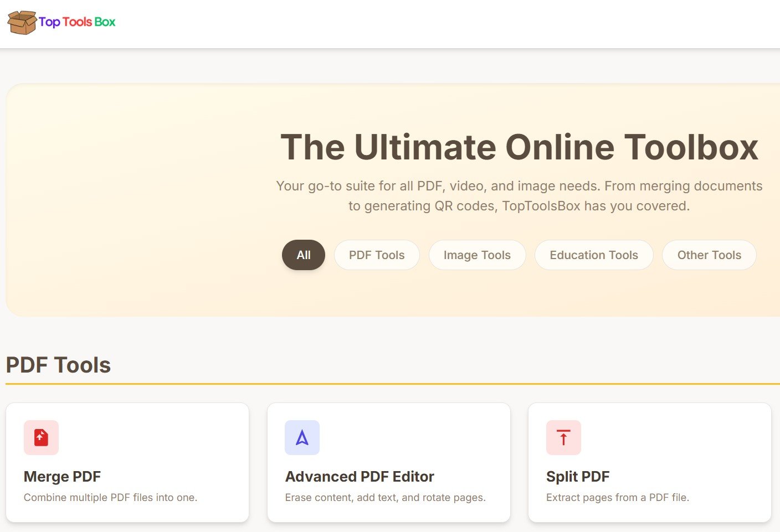
Task: Switch to the Education Tools filter
Action: (593, 255)
